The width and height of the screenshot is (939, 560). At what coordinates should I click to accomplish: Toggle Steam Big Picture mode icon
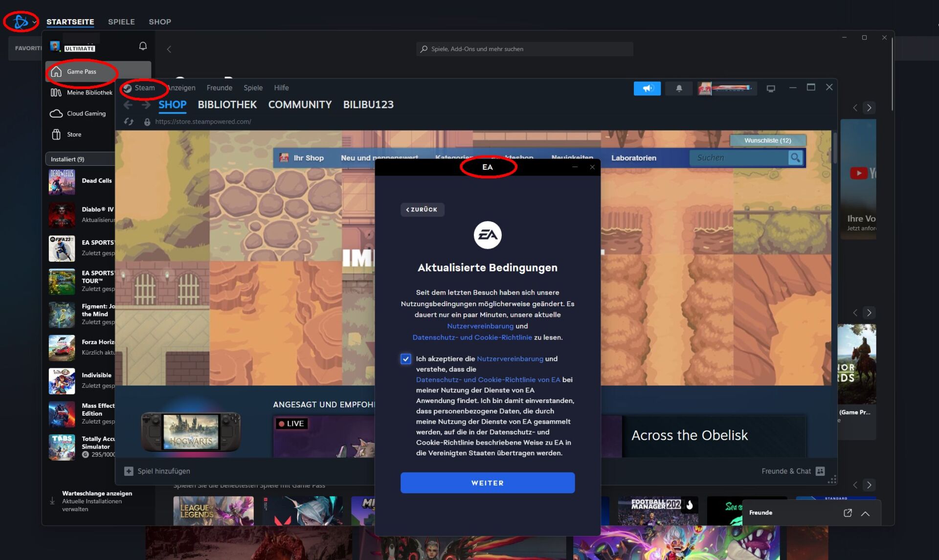coord(771,89)
